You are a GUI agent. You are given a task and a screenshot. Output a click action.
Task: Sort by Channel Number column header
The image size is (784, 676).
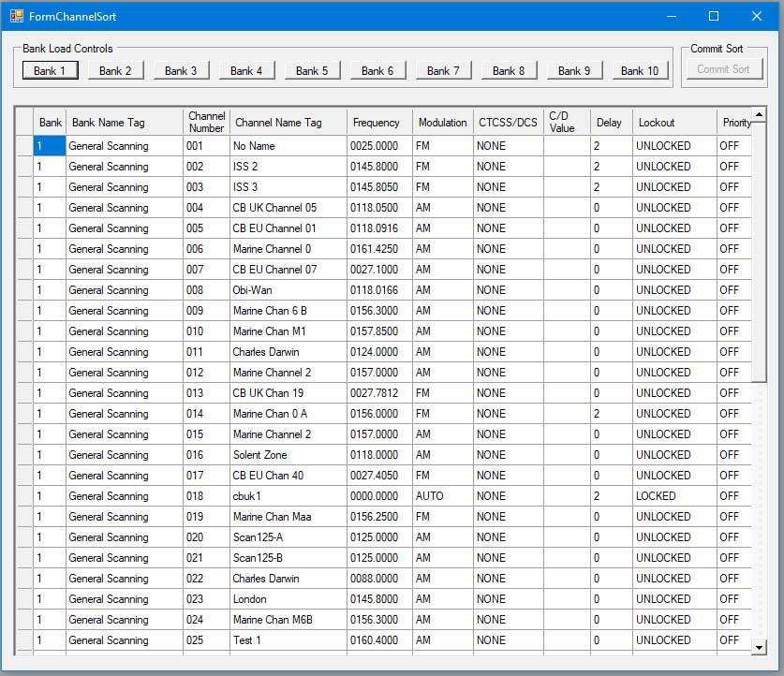tap(206, 122)
